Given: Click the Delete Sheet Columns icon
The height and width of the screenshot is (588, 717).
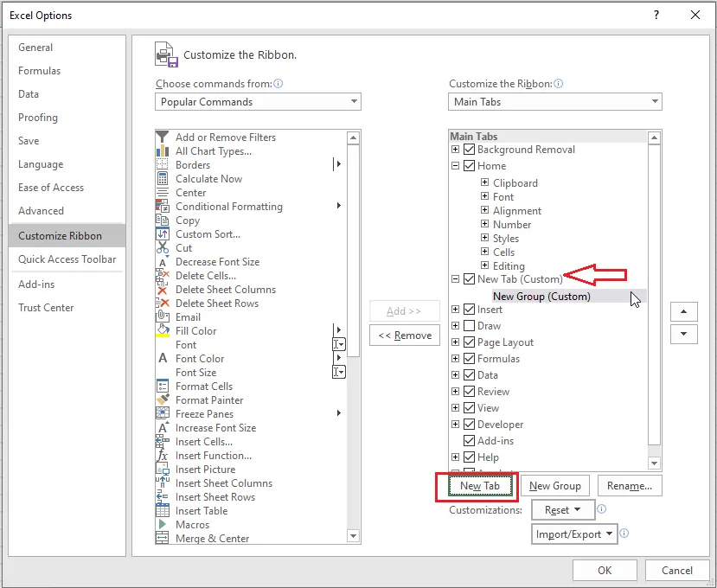Looking at the screenshot, I should (163, 290).
